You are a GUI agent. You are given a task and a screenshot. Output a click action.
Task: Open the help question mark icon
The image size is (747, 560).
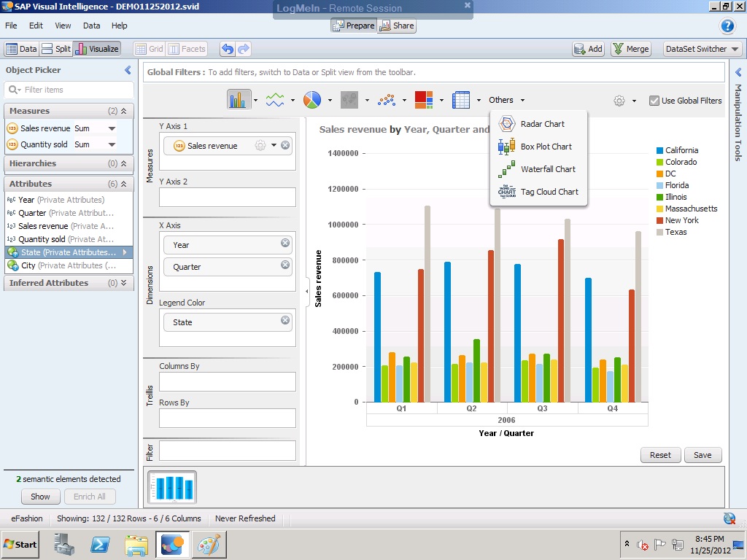point(727,26)
